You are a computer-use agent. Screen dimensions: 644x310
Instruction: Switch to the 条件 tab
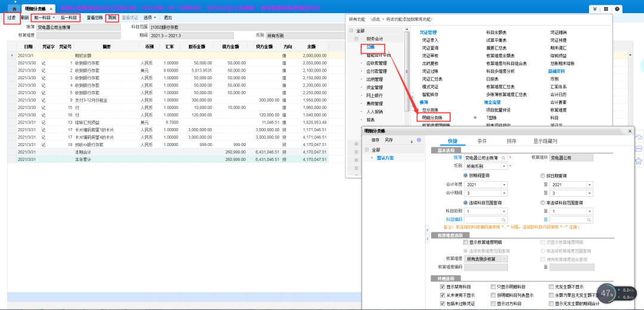[482, 141]
